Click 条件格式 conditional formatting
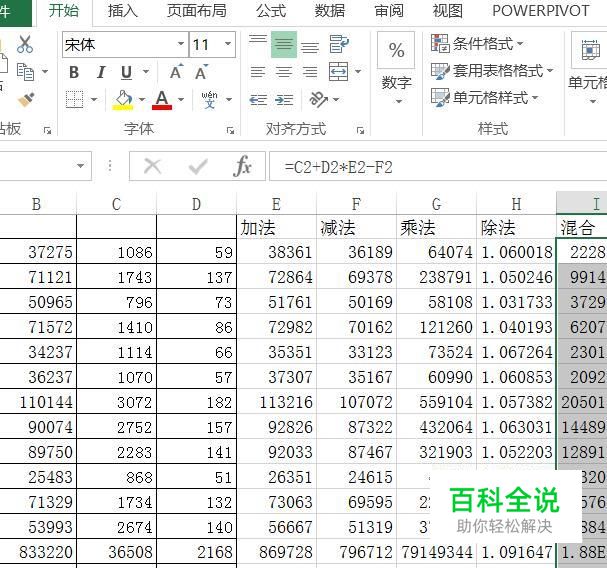Screen dimensions: 607x568 point(477,44)
